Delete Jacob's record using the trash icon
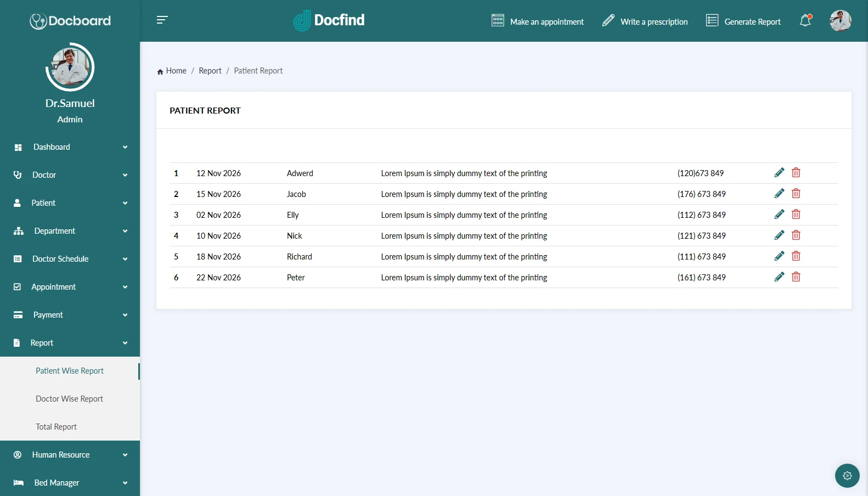 pyautogui.click(x=796, y=194)
